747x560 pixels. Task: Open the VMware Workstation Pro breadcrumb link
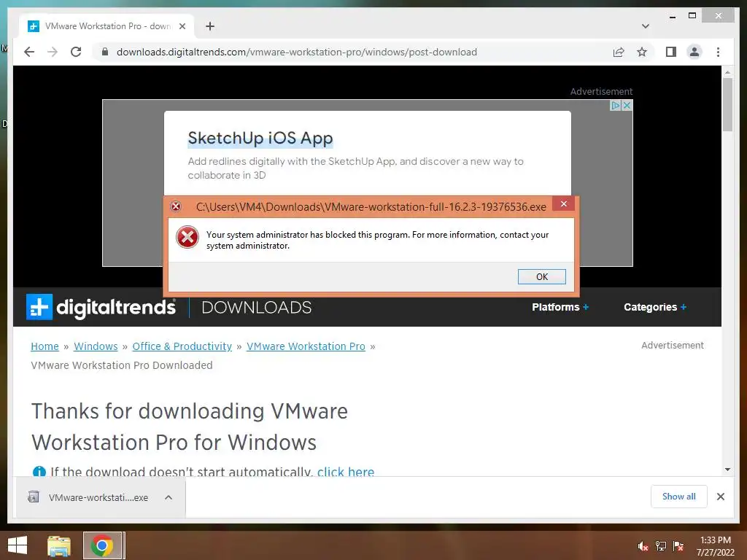pos(306,346)
